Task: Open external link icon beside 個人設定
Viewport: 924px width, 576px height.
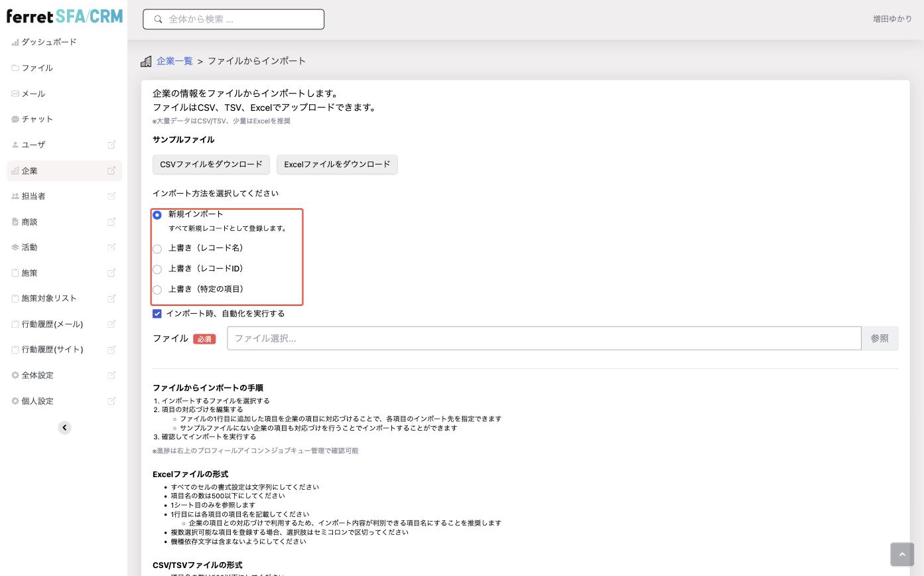Action: pyautogui.click(x=111, y=401)
